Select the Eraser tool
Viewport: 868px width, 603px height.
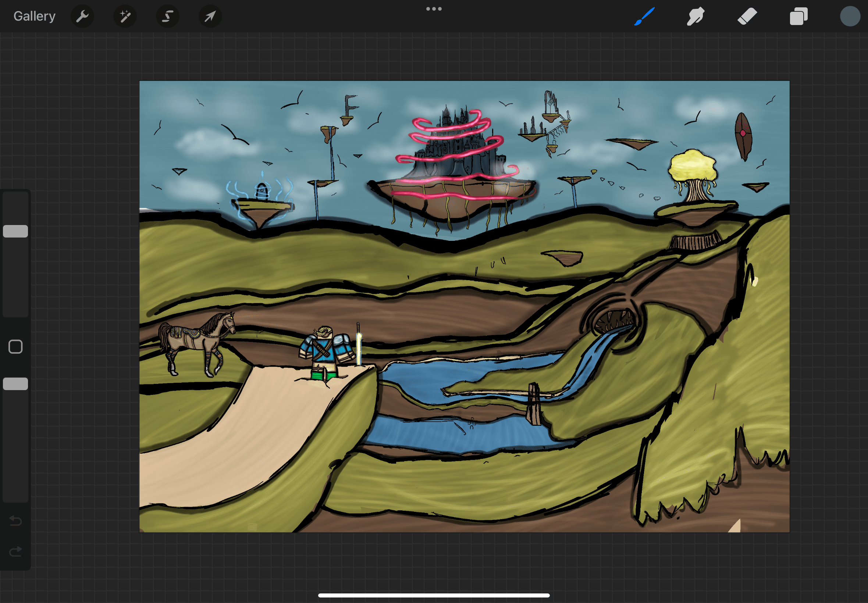pyautogui.click(x=747, y=16)
